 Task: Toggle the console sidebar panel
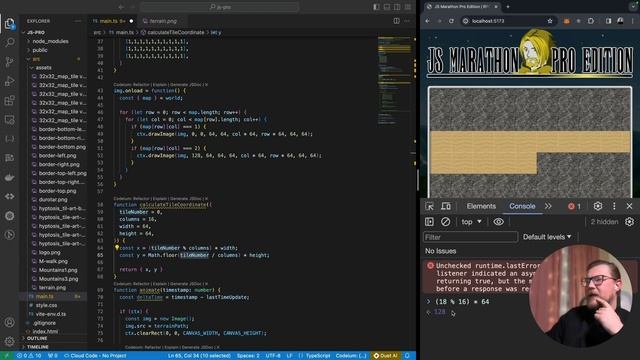click(429, 222)
